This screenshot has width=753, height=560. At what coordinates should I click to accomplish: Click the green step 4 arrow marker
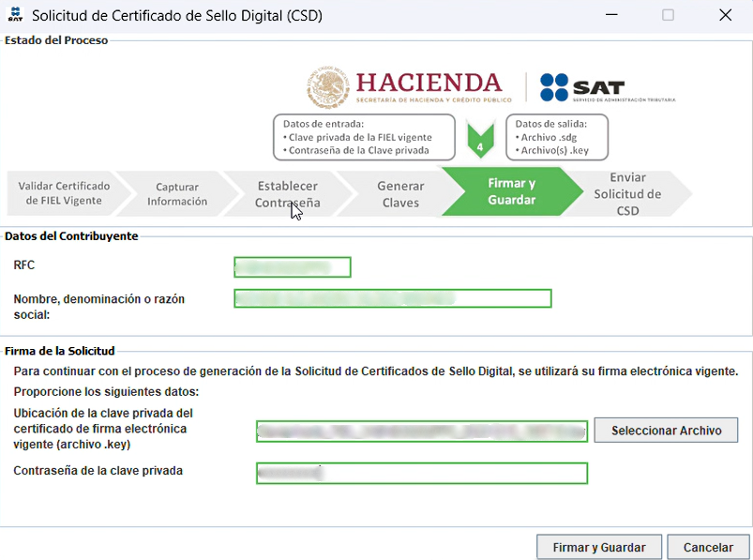[480, 141]
